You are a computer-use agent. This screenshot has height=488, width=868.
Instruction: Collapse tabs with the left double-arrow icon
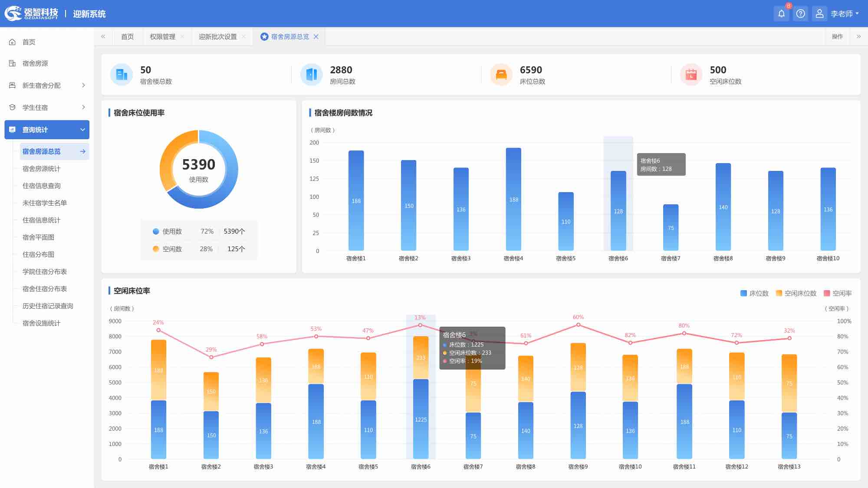coord(103,36)
